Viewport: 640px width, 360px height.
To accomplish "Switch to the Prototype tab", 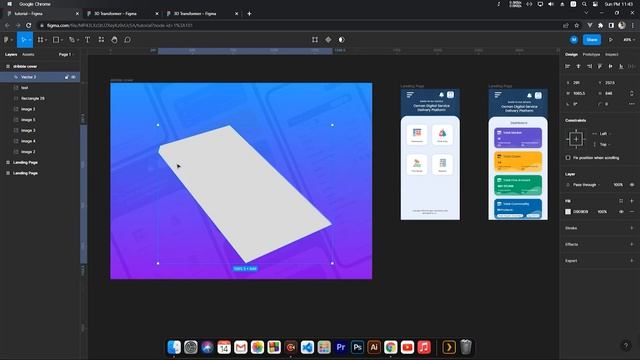I will [591, 54].
